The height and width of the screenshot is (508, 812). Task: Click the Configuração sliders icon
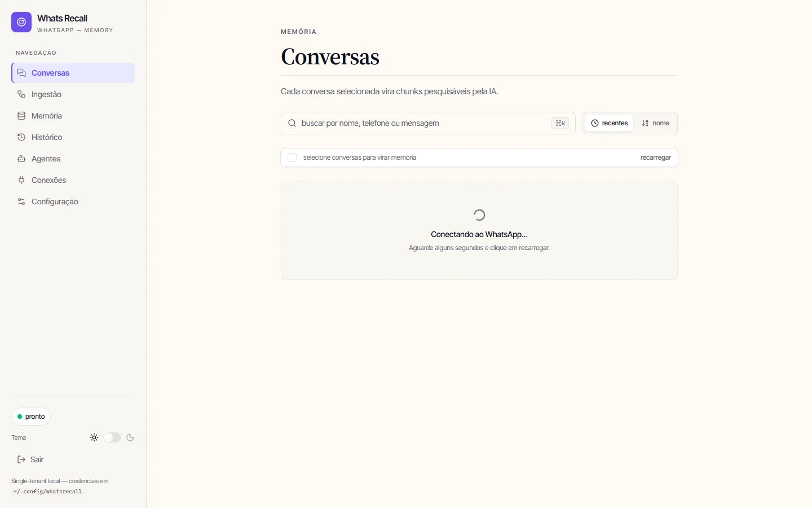click(x=21, y=202)
